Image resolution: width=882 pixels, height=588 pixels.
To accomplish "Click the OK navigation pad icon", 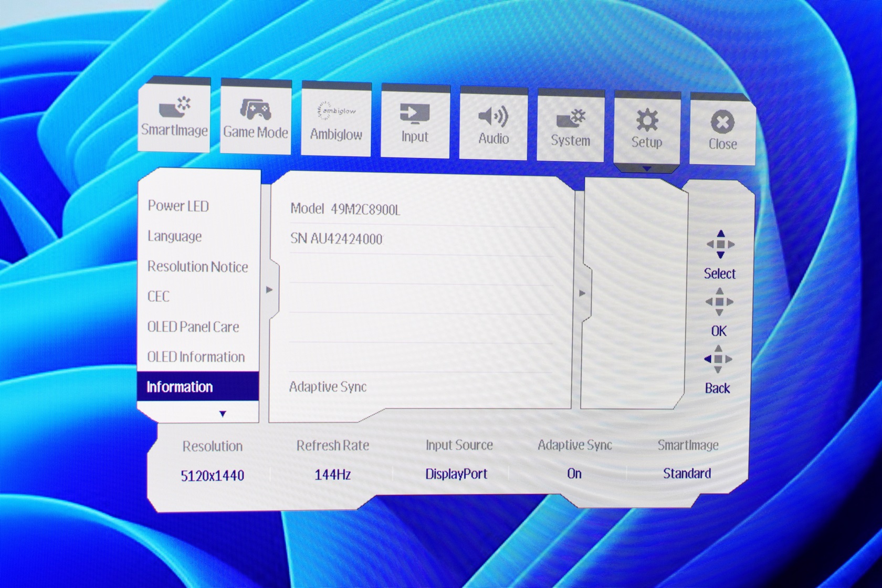I will point(719,302).
